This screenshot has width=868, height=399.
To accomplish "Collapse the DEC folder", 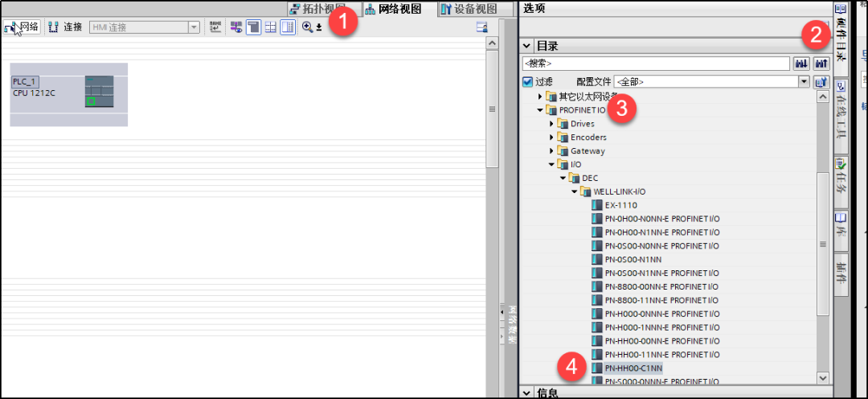I will click(563, 178).
